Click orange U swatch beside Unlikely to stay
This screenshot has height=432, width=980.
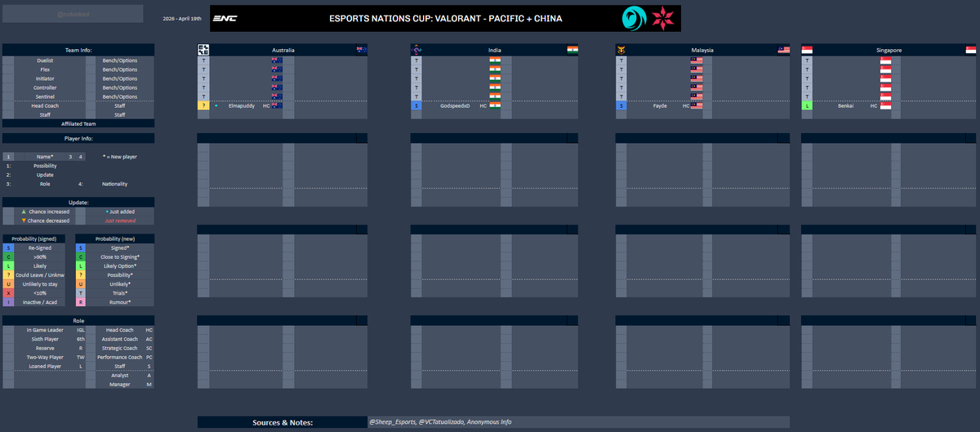click(x=7, y=283)
